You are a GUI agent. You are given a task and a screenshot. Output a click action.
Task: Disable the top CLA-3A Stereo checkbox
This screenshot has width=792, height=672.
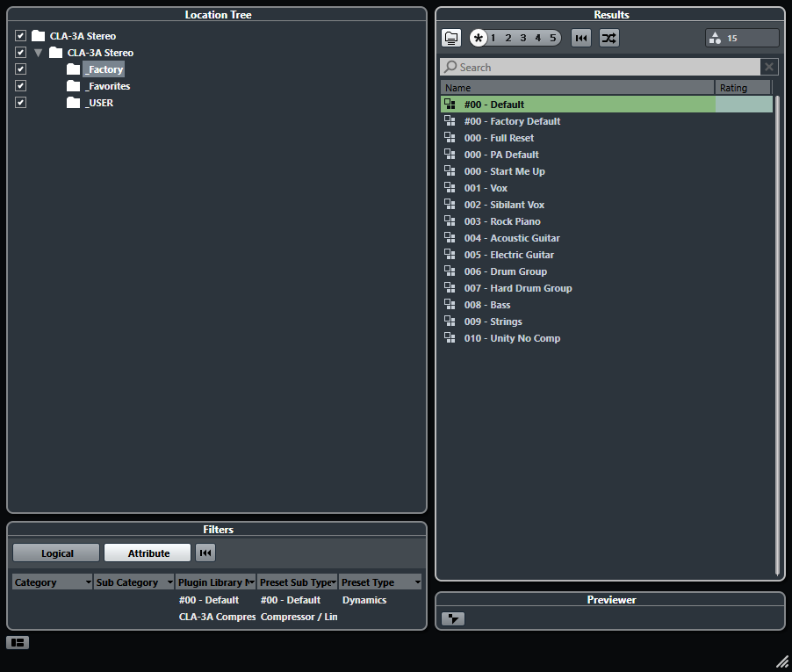click(20, 35)
